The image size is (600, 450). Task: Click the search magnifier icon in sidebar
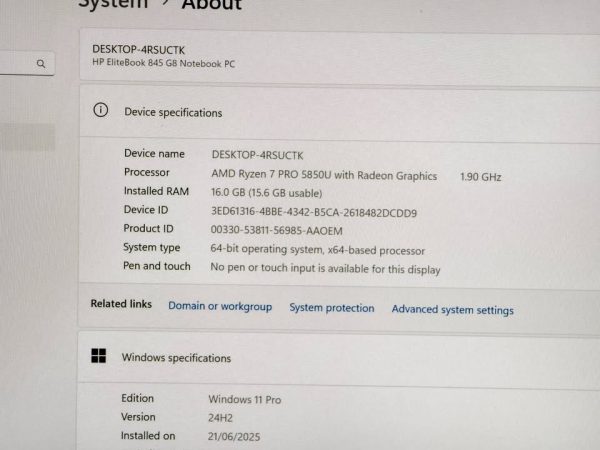[41, 64]
